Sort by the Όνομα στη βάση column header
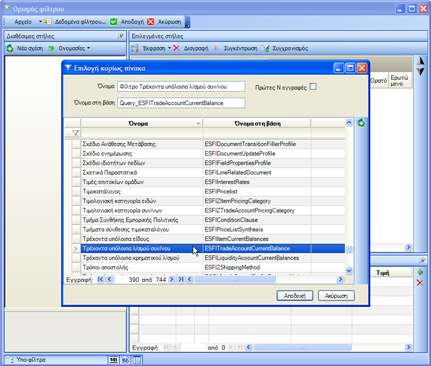 tap(257, 124)
